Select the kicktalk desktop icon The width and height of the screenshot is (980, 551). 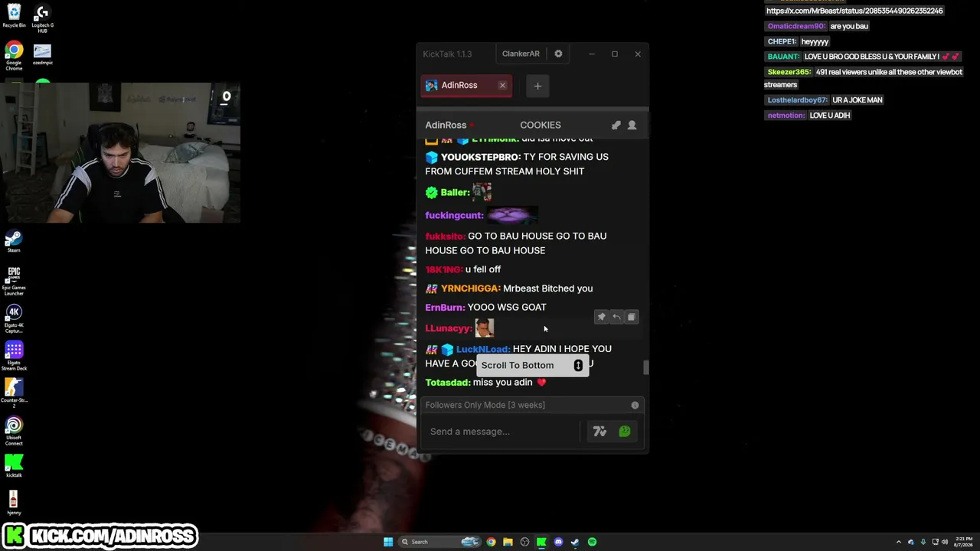click(x=14, y=466)
